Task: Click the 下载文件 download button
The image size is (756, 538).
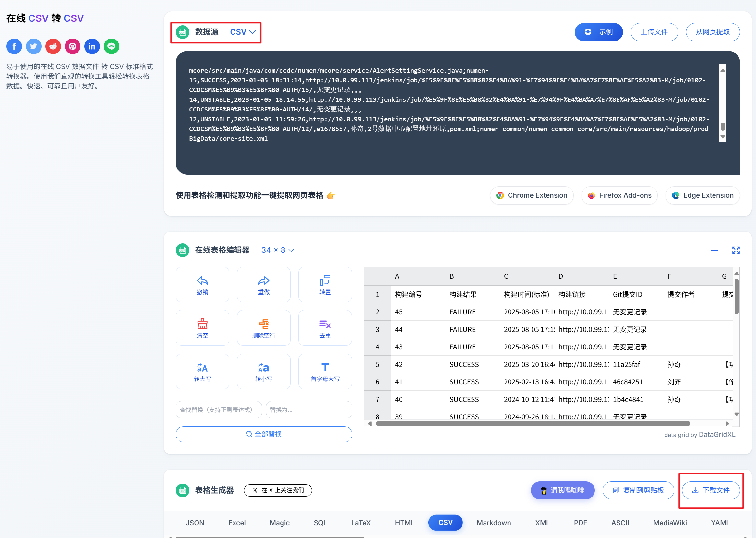Action: [711, 490]
